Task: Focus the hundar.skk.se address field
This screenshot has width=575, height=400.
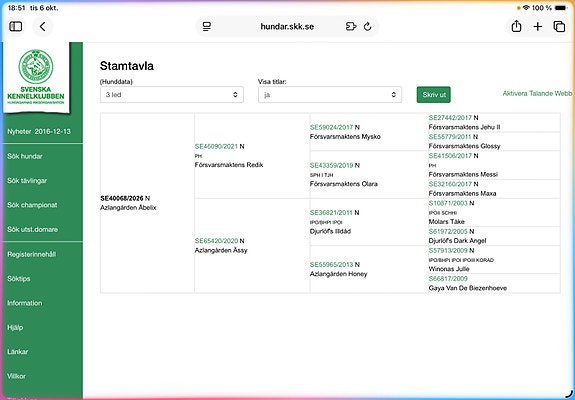Action: coord(287,26)
